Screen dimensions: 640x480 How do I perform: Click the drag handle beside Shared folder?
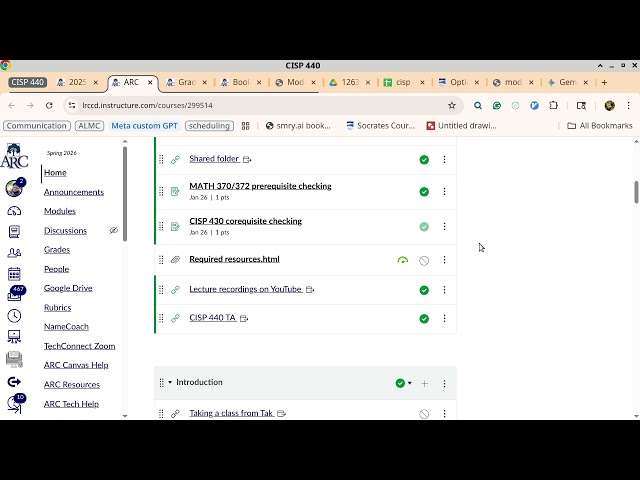coord(161,159)
